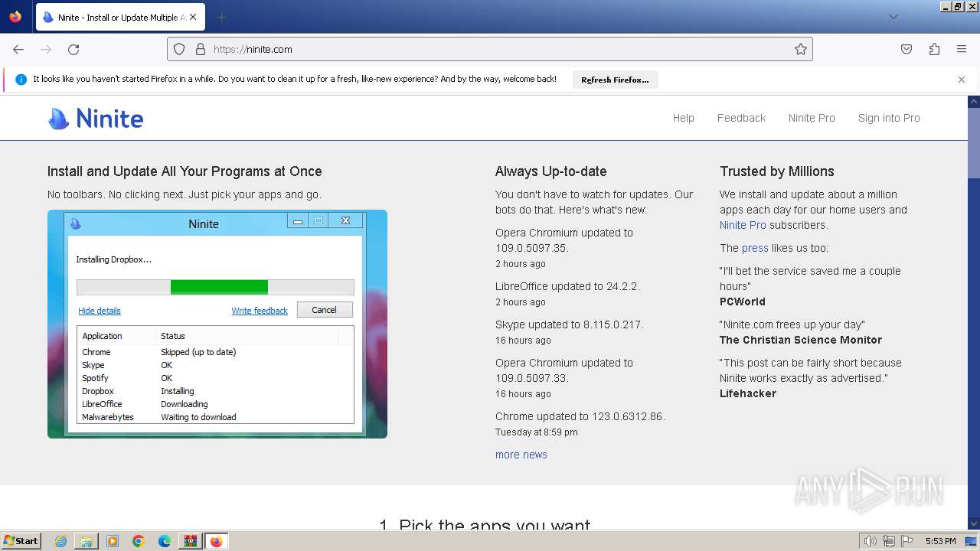Click 'Opera Chromium updated to 109.0.5097.35' text
Image resolution: width=980 pixels, height=551 pixels.
pos(564,240)
